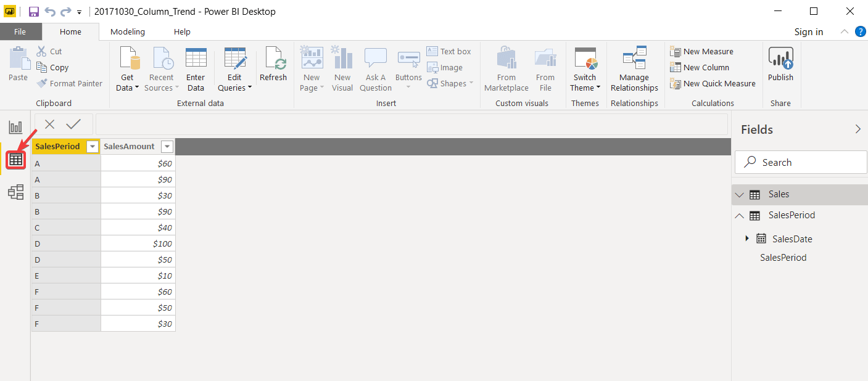Select the Format Painter
This screenshot has height=381, width=868.
pyautogui.click(x=69, y=83)
